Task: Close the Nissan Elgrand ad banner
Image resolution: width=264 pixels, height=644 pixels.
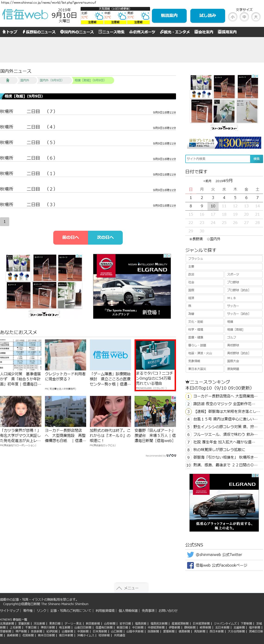Action: click(169, 256)
